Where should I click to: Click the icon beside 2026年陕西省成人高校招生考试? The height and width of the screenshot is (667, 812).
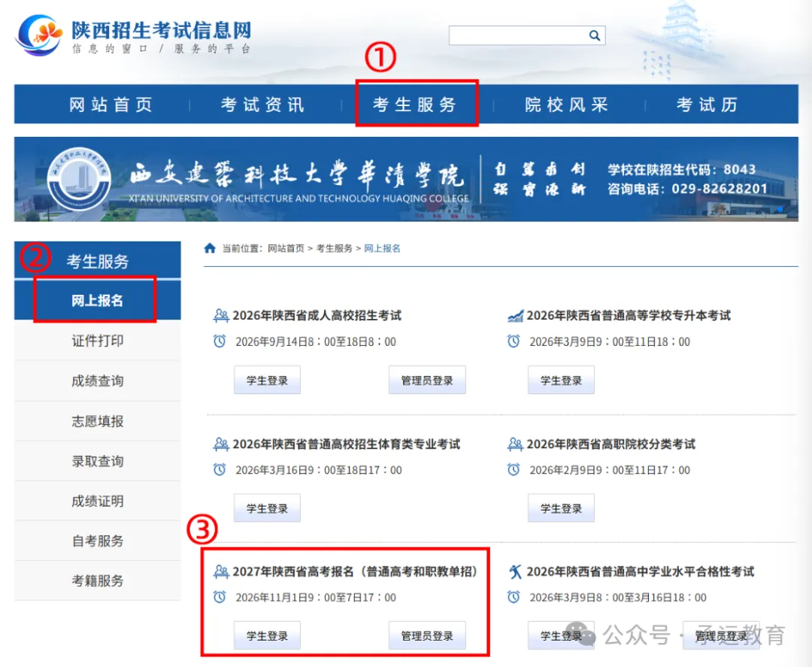click(221, 315)
